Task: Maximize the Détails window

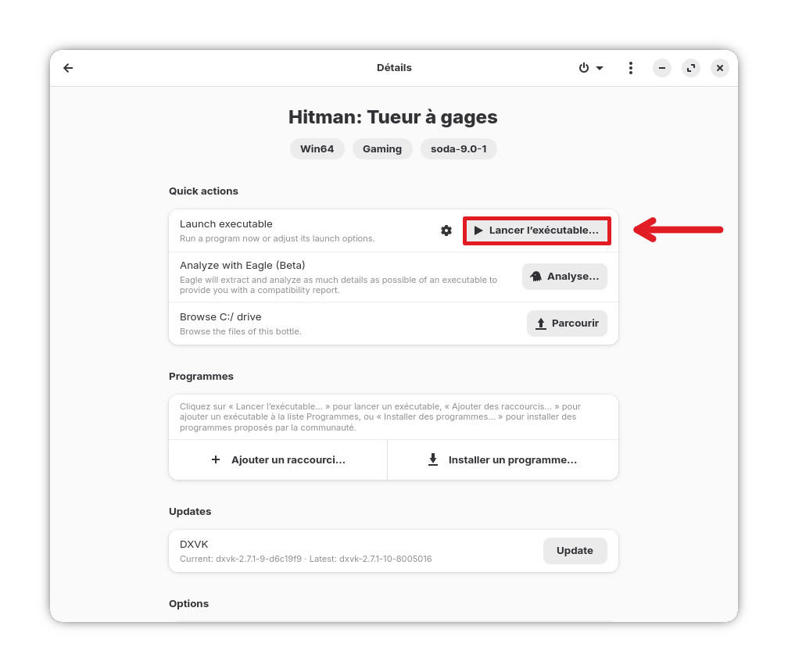Action: pos(690,68)
